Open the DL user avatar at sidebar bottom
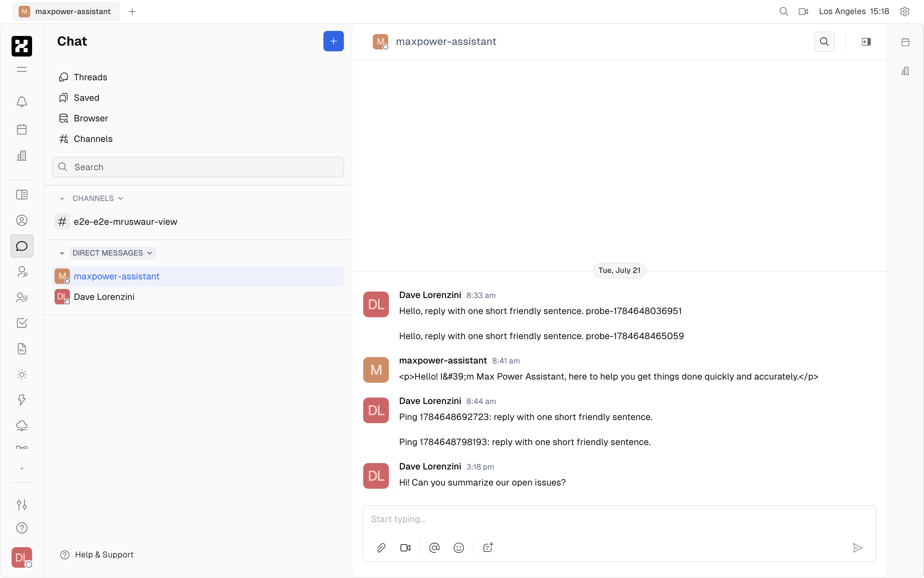 tap(22, 557)
